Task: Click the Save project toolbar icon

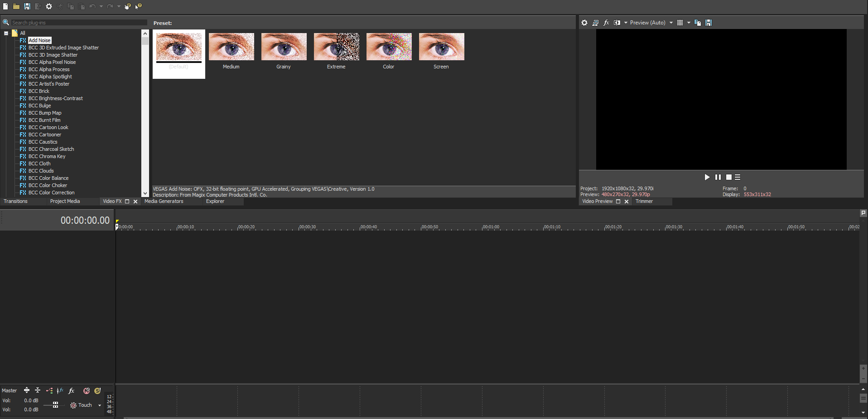Action: click(x=27, y=6)
